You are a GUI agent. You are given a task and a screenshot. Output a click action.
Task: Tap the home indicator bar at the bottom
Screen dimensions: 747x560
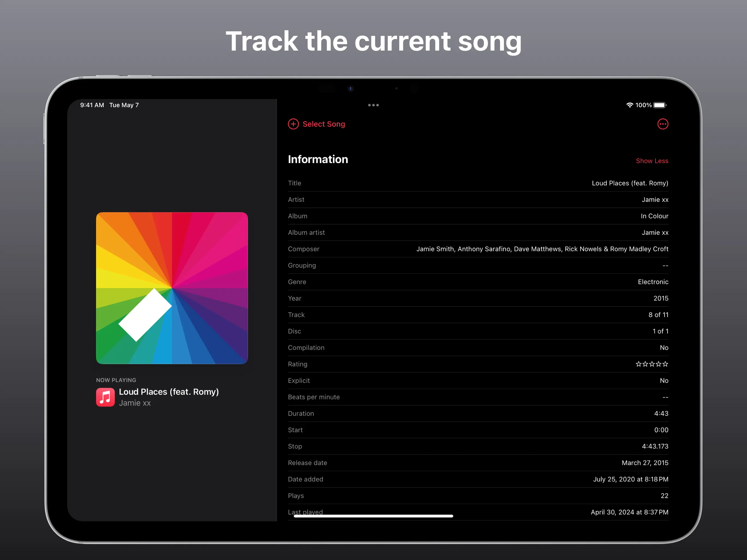(x=373, y=516)
